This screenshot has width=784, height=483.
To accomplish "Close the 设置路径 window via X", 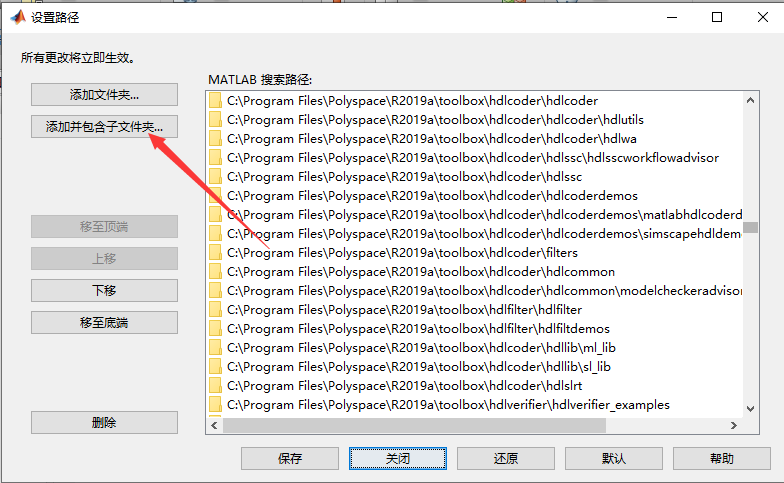I will click(762, 18).
